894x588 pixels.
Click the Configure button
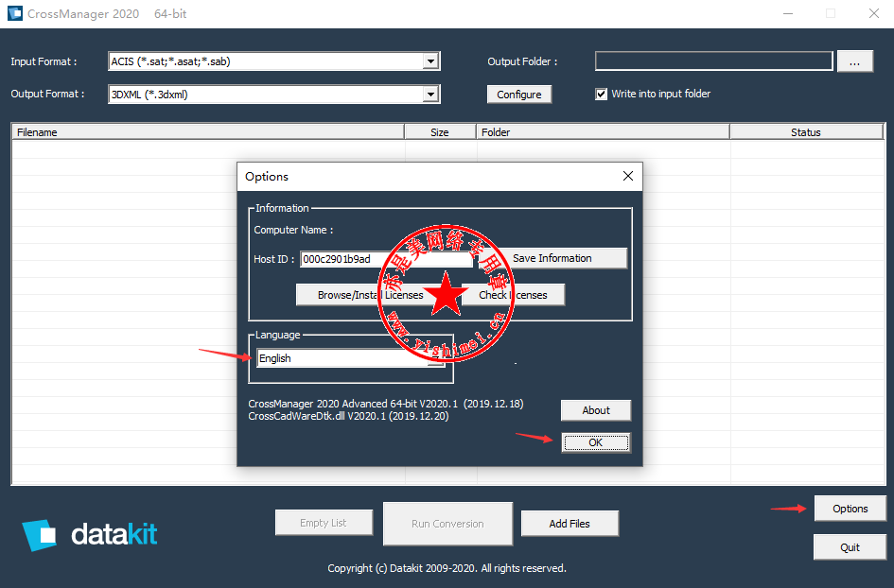518,94
